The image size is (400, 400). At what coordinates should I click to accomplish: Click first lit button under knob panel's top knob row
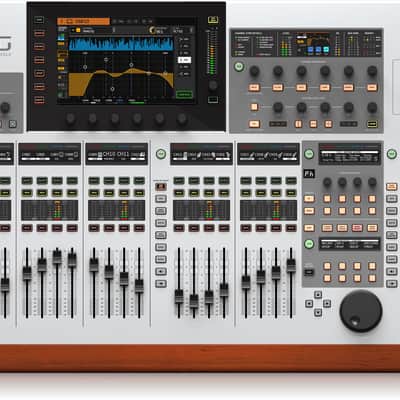(x=254, y=88)
